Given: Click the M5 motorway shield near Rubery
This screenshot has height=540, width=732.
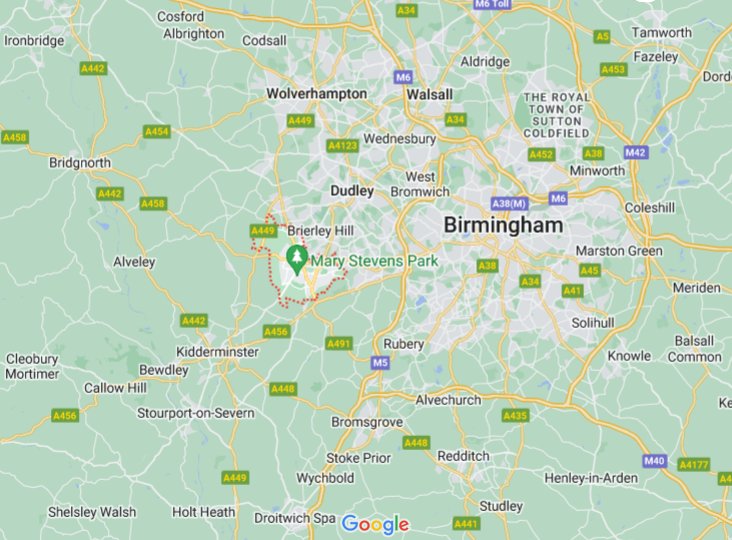Looking at the screenshot, I should pyautogui.click(x=380, y=363).
